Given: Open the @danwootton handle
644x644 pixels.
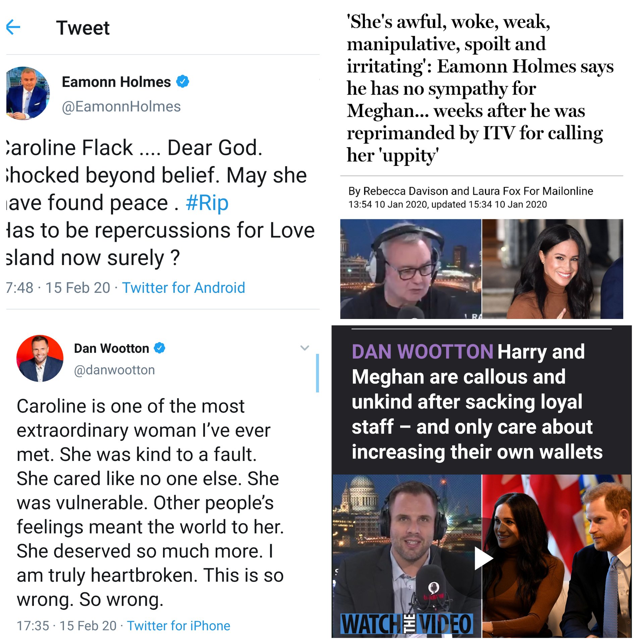Looking at the screenshot, I should [x=114, y=370].
